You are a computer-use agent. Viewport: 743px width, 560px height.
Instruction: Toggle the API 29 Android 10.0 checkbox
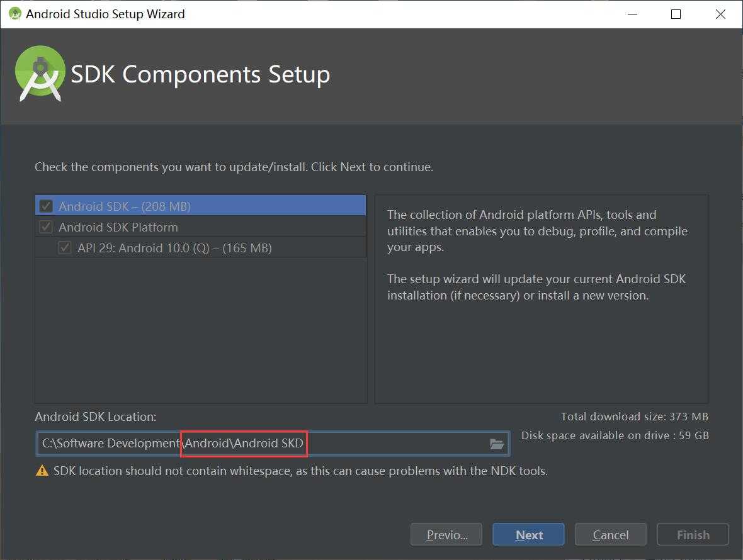pos(65,247)
